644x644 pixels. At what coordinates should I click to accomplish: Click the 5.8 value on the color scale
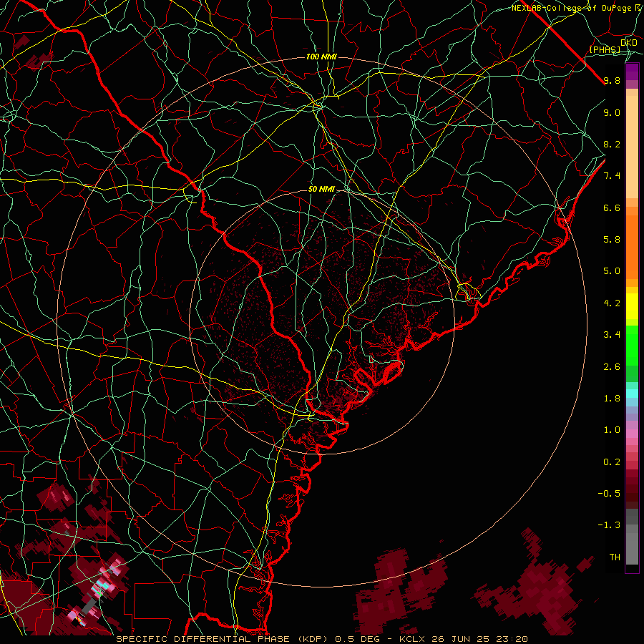(x=612, y=240)
